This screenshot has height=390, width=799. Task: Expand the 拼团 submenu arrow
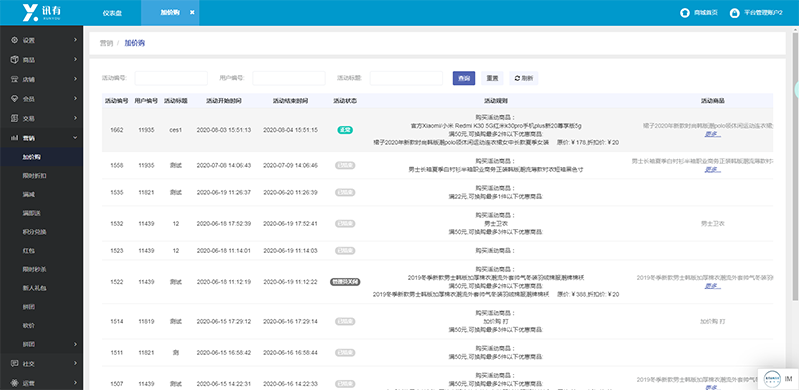[x=75, y=344]
